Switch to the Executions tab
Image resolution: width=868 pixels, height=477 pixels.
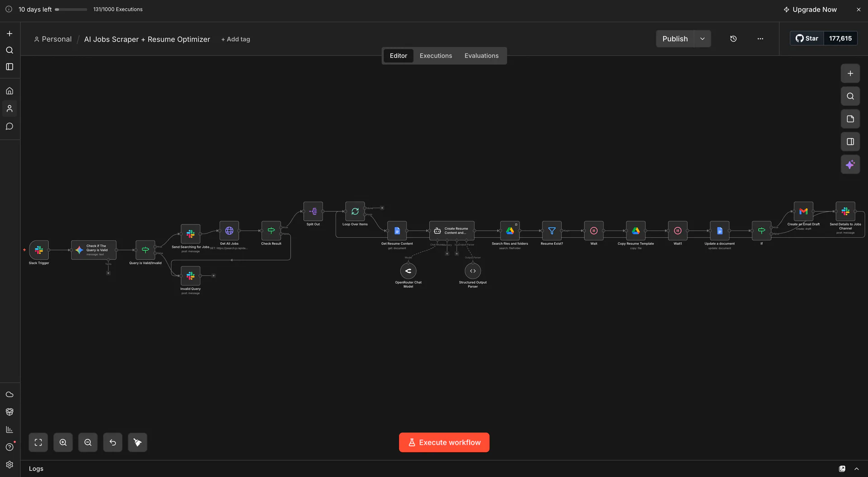436,56
